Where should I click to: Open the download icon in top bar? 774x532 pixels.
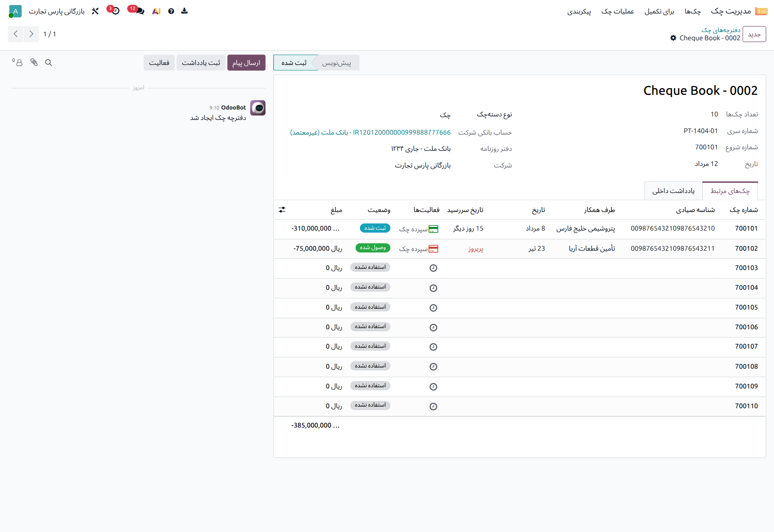click(x=184, y=11)
